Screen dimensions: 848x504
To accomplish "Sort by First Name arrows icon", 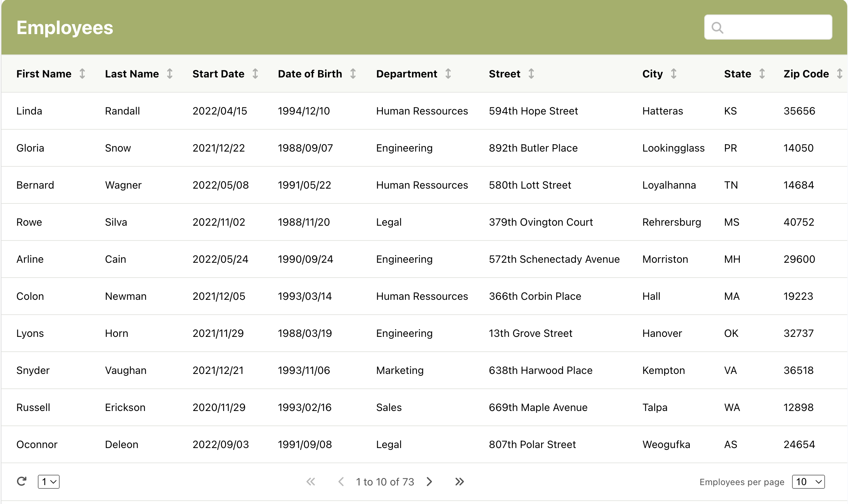I will [x=82, y=74].
